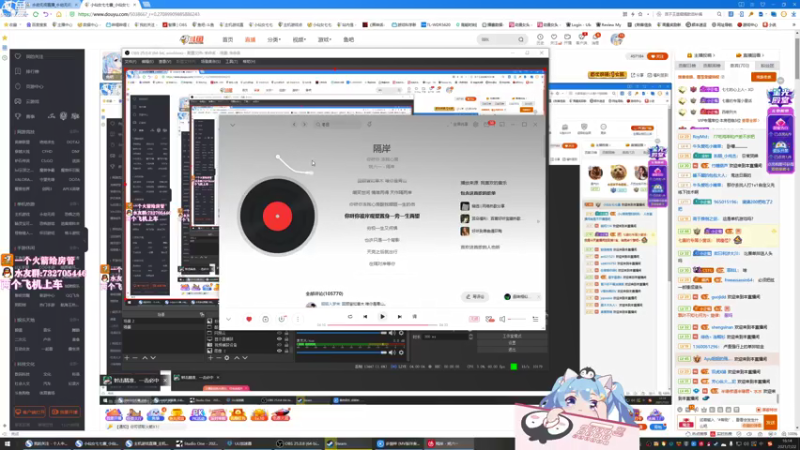The image size is (800, 450).
Task: Open the 游戏 games dropdown on the Douyu navbar
Action: point(324,40)
